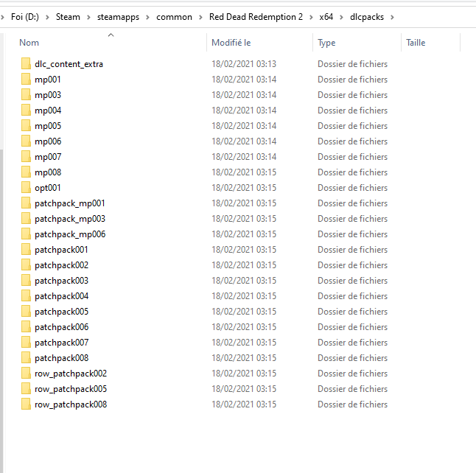Select the mp003 folder icon

(26, 95)
